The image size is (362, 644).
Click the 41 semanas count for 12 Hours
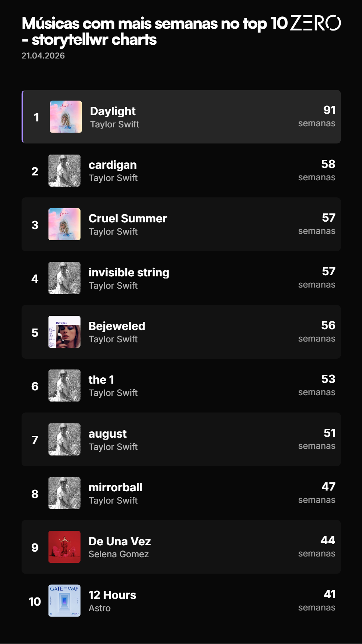tap(317, 600)
